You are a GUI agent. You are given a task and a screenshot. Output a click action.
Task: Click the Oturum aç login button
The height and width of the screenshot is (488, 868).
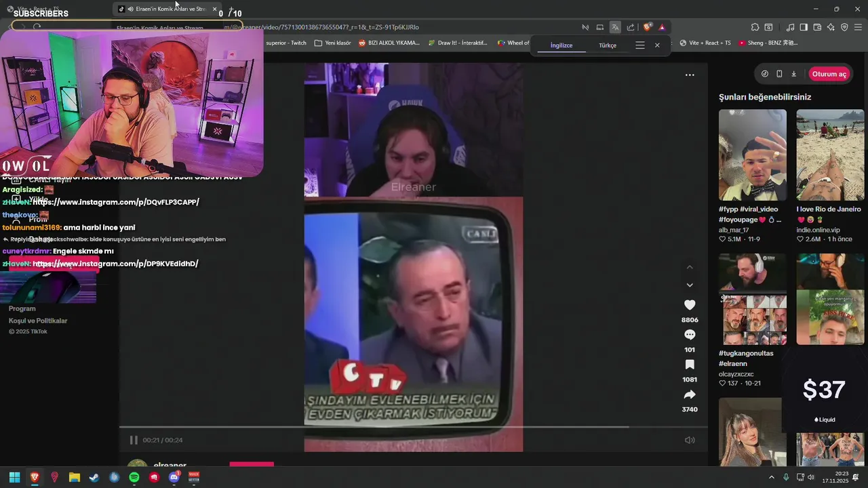pyautogui.click(x=829, y=74)
